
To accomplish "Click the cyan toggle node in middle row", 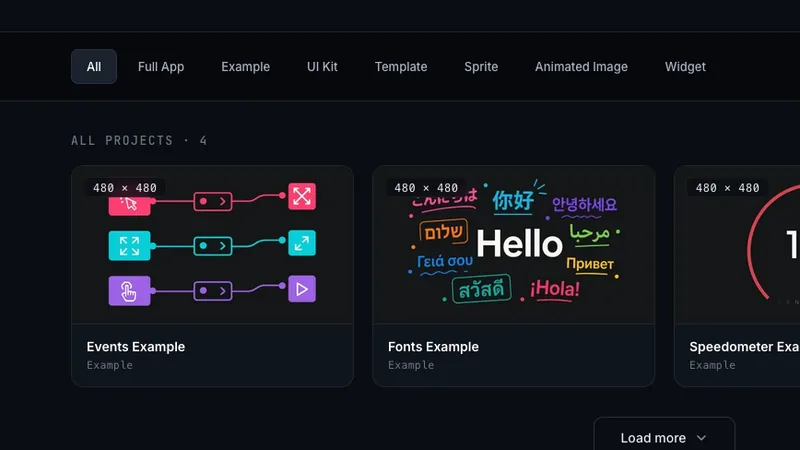I will click(213, 246).
